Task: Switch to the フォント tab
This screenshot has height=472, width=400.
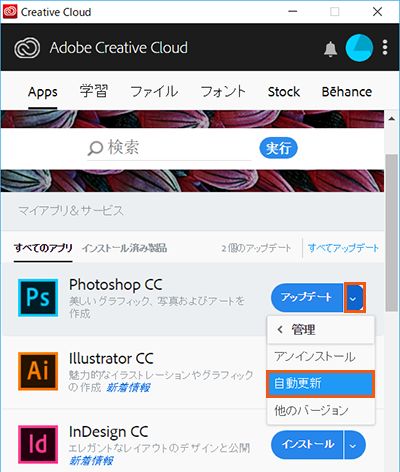Action: (x=223, y=91)
